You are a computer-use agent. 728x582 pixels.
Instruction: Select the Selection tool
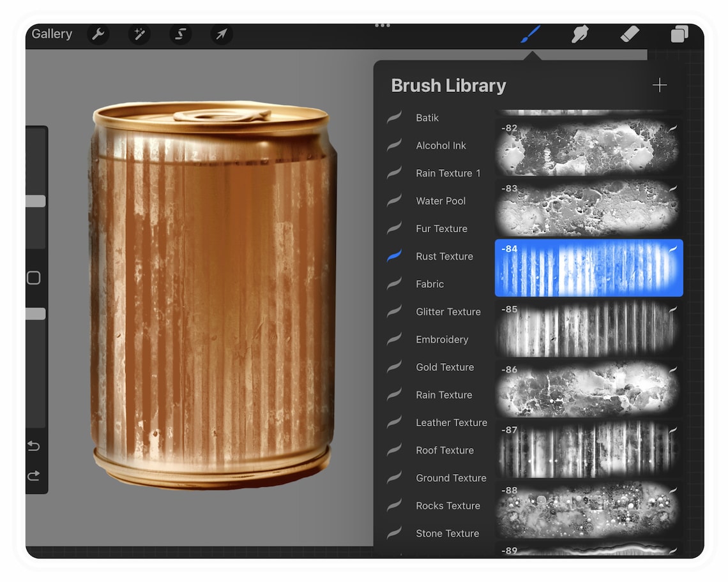[180, 34]
